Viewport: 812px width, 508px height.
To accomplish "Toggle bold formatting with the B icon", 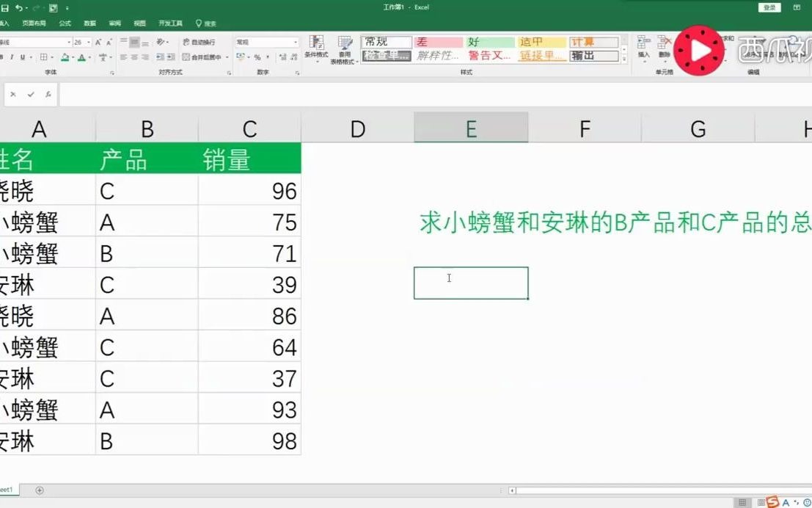I will click(2, 56).
